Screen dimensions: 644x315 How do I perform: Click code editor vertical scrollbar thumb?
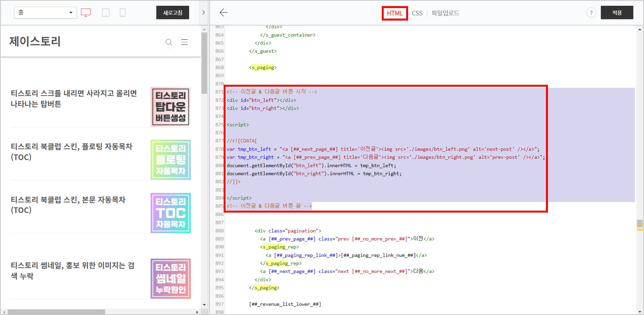click(x=640, y=223)
